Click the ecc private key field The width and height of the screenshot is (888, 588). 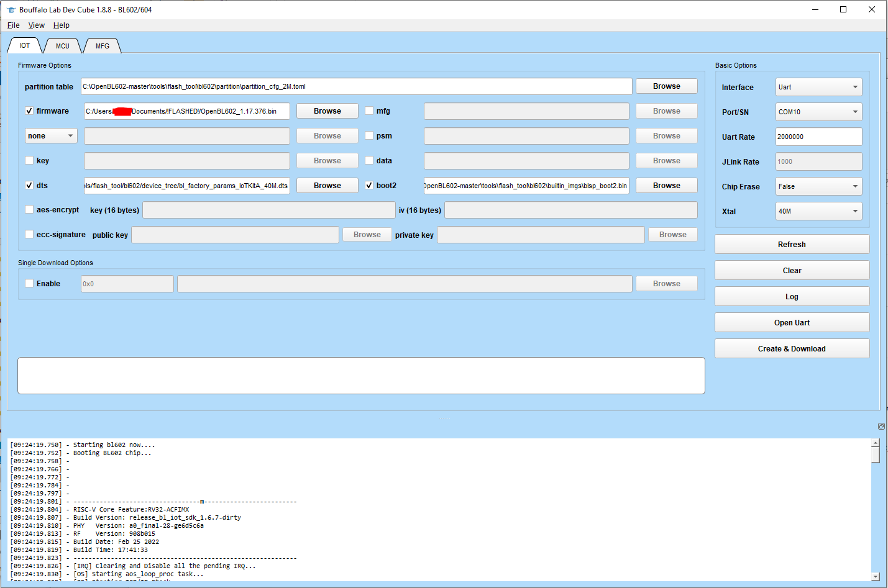point(541,235)
